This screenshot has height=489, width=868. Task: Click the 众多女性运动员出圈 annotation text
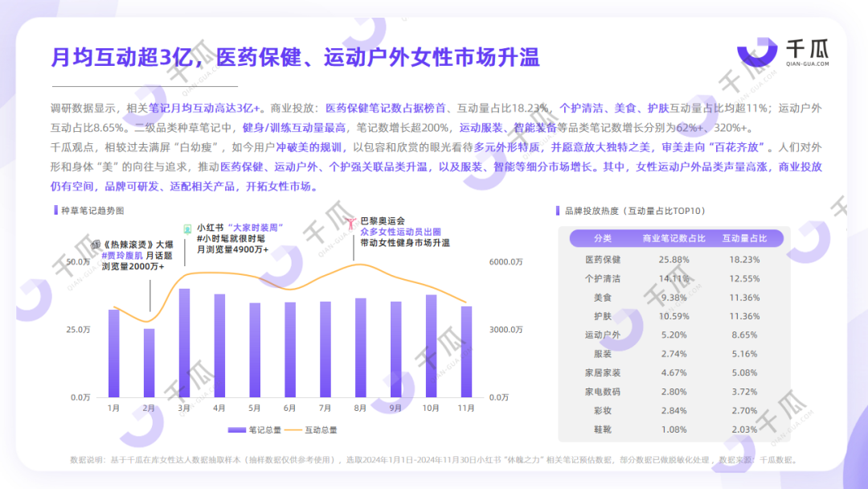(x=401, y=232)
